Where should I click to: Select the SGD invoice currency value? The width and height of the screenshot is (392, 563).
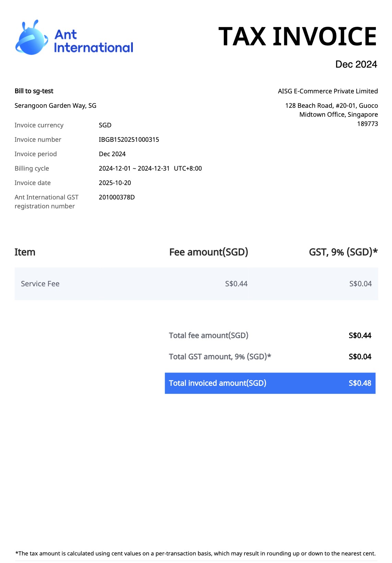click(105, 125)
